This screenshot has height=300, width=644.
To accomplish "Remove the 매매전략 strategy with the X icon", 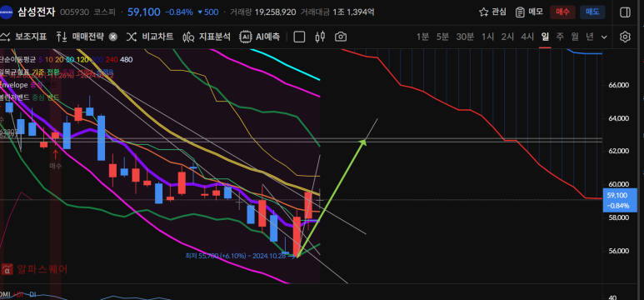I will (113, 37).
